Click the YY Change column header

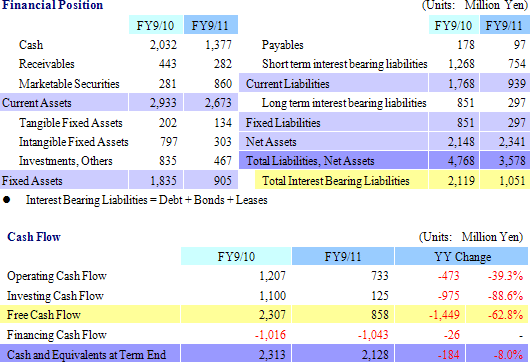[461, 256]
